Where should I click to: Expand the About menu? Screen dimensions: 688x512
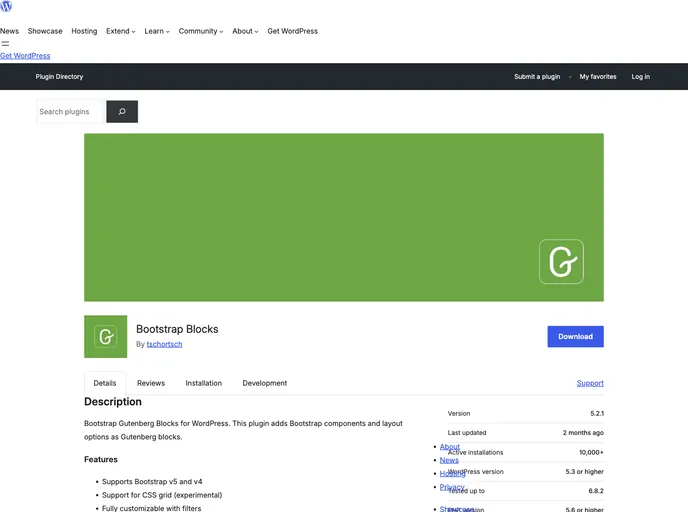pyautogui.click(x=245, y=31)
